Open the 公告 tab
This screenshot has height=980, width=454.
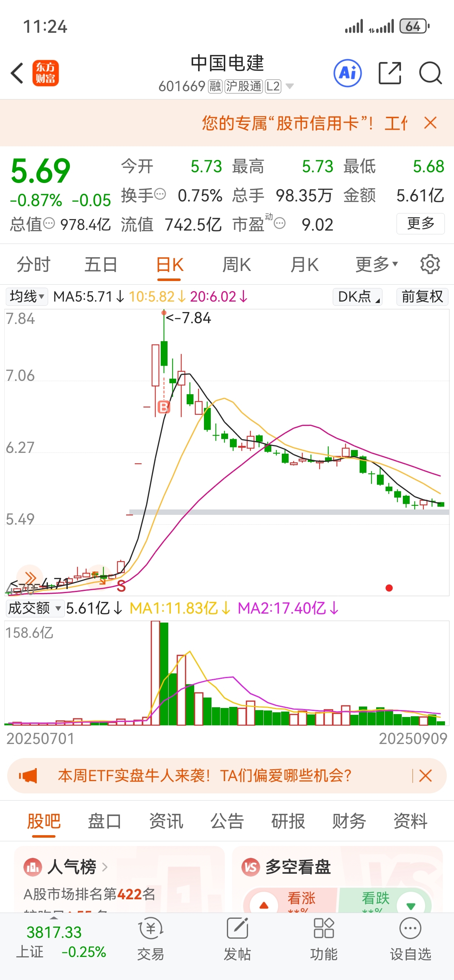[x=227, y=821]
